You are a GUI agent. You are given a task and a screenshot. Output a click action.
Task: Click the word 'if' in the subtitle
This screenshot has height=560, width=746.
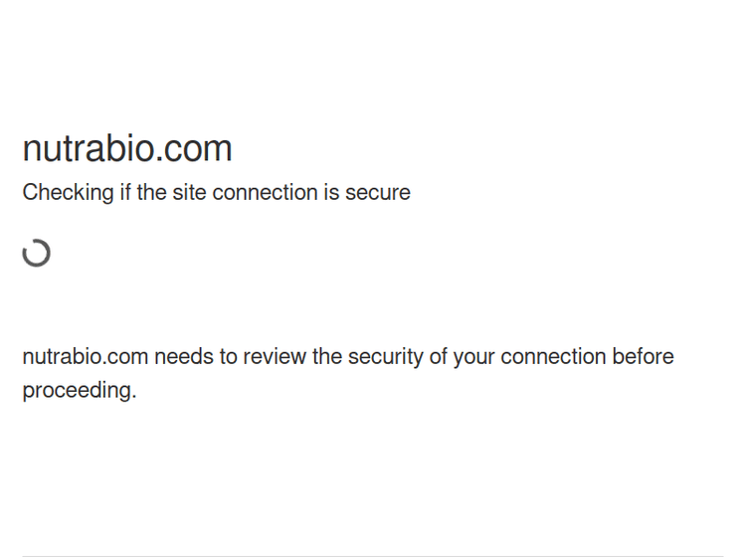pos(125,193)
